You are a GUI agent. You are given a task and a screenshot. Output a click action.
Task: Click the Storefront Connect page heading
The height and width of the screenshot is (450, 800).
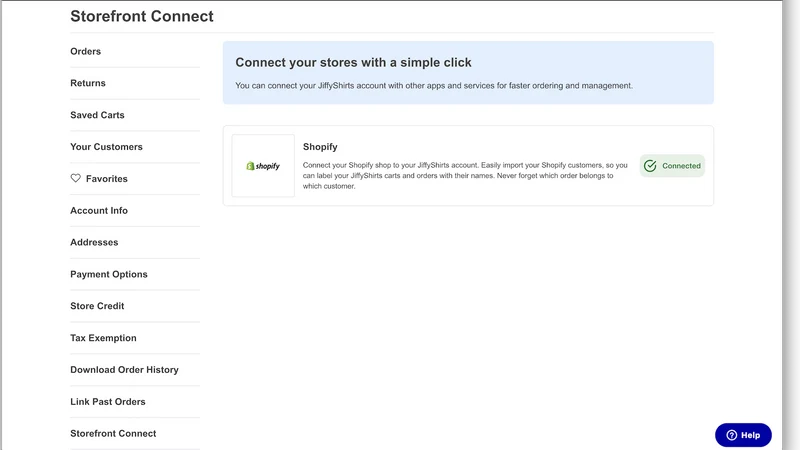pos(142,16)
